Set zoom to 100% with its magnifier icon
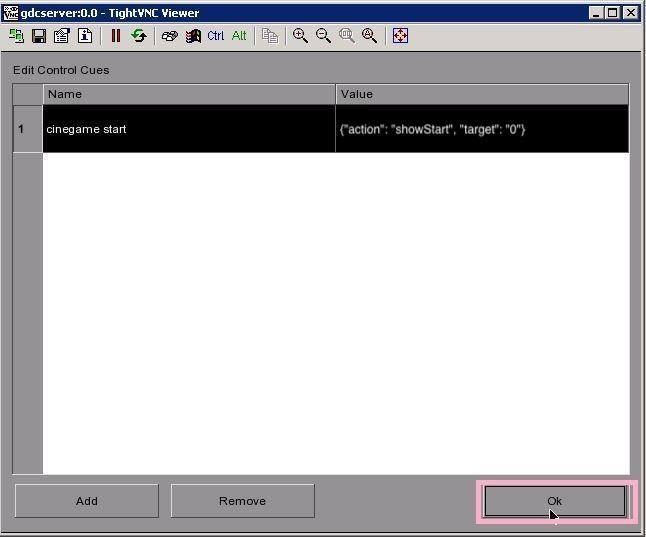The width and height of the screenshot is (646, 537). point(346,36)
